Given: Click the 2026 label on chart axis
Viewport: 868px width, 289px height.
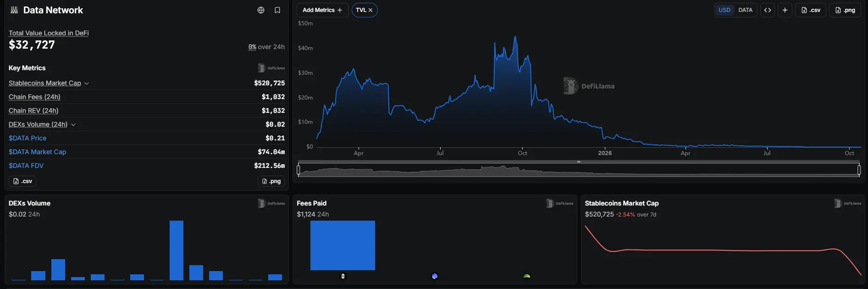Looking at the screenshot, I should 605,153.
